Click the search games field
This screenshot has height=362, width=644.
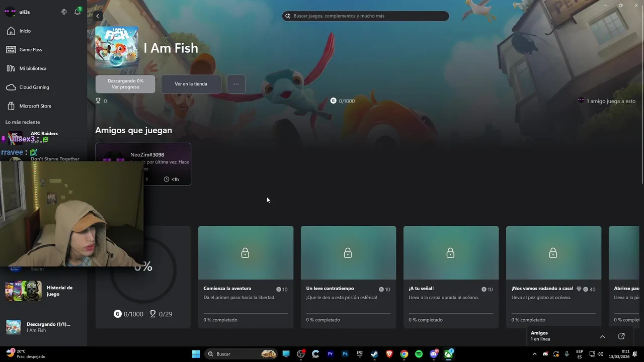[x=365, y=16]
